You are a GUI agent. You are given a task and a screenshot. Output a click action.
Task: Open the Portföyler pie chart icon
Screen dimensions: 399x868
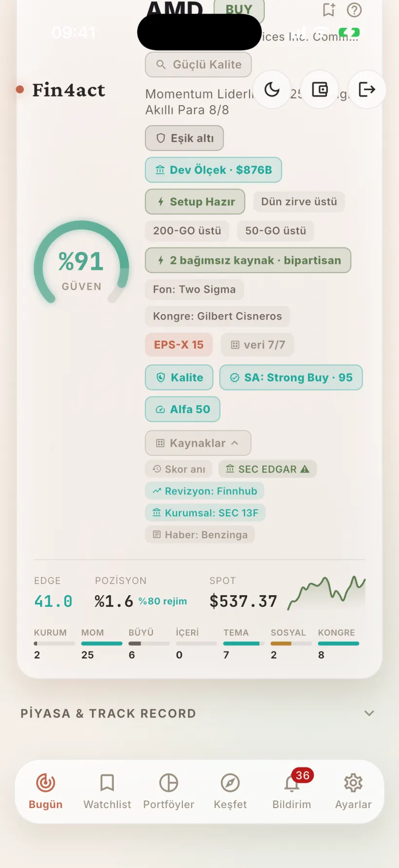coord(169,792)
